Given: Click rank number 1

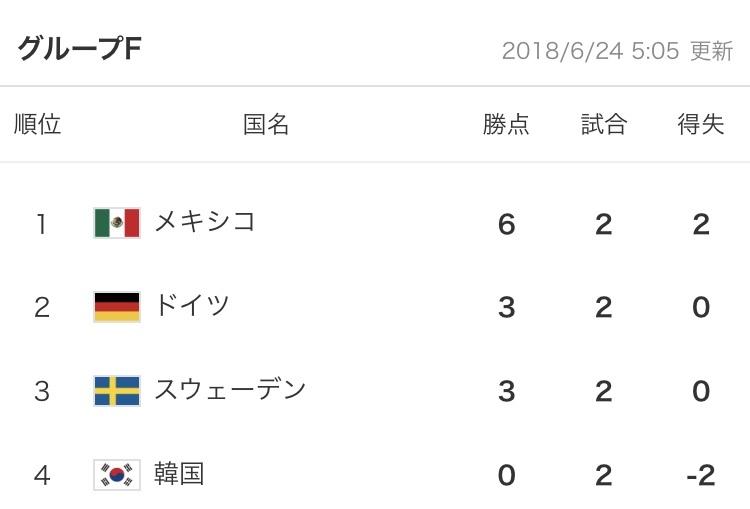Looking at the screenshot, I should click(x=42, y=224).
